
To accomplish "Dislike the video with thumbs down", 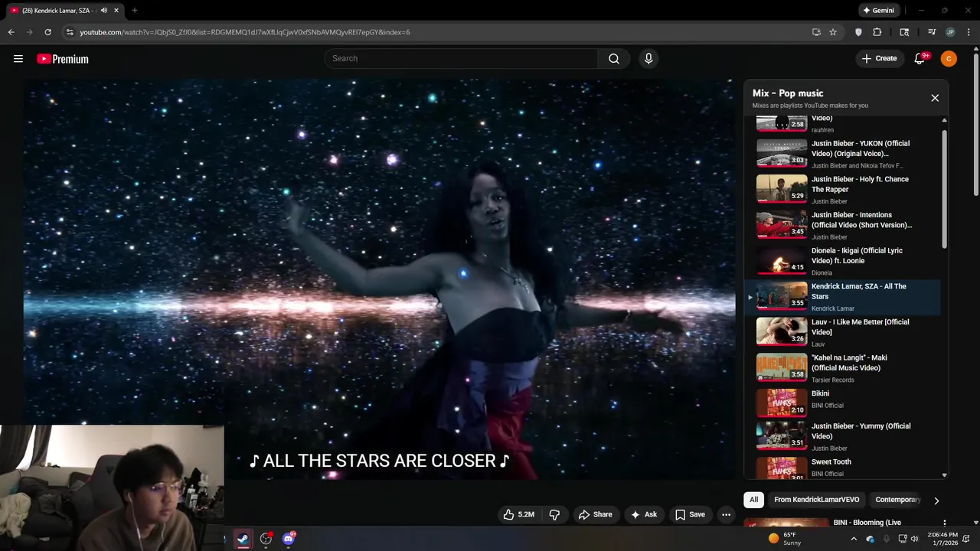I will click(555, 514).
